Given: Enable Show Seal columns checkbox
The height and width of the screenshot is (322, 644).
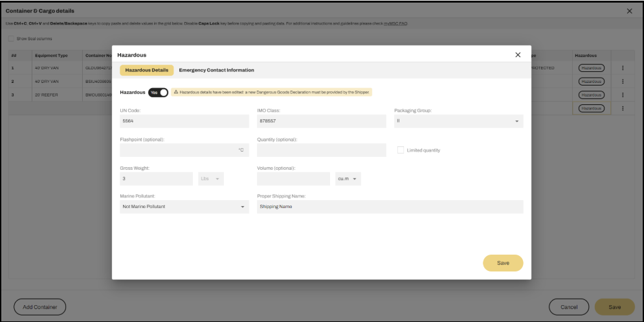Looking at the screenshot, I should 11,39.
